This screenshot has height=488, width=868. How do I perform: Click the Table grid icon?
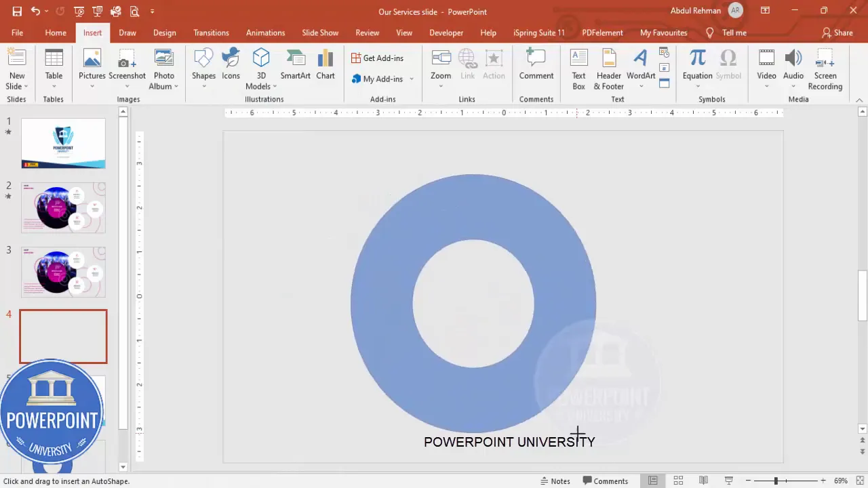click(x=54, y=58)
